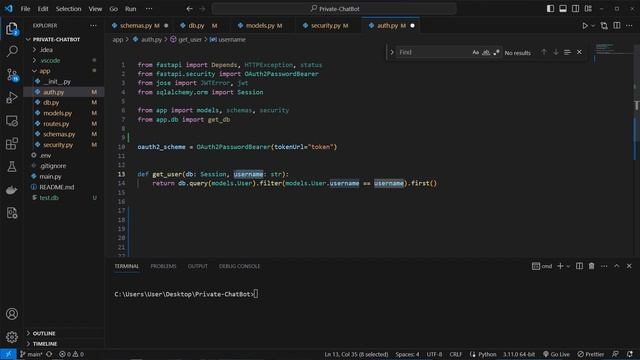Open the Search view in activity bar

click(12, 51)
